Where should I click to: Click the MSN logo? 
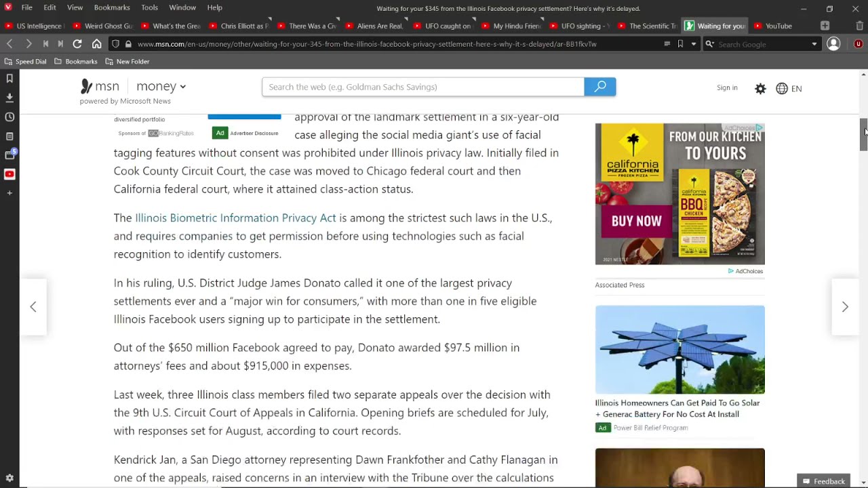[x=100, y=86]
